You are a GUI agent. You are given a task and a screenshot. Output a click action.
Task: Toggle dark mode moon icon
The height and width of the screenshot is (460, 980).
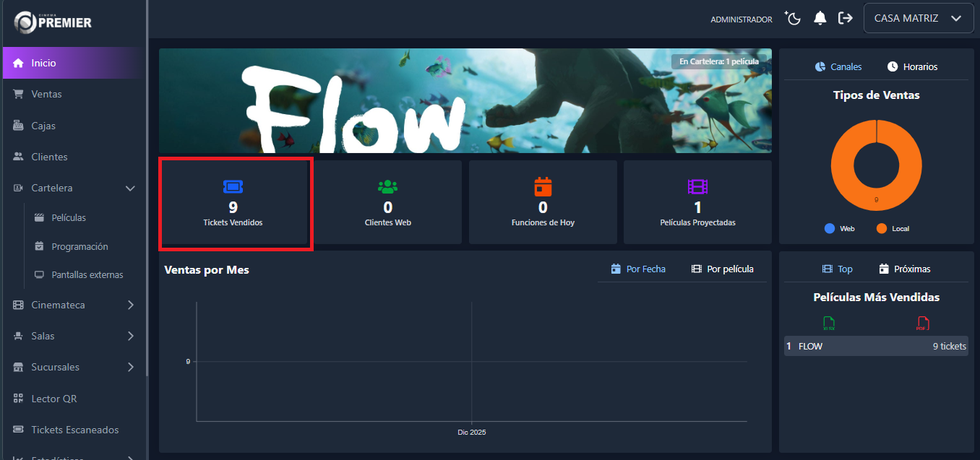tap(794, 18)
